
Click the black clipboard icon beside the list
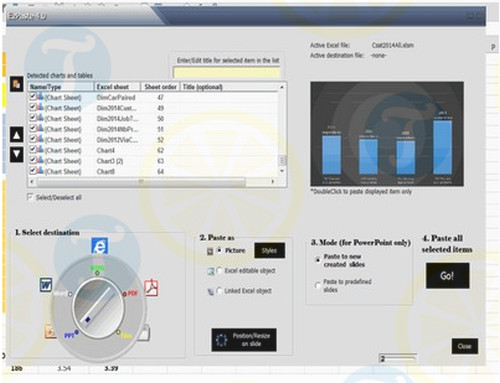coord(16,83)
